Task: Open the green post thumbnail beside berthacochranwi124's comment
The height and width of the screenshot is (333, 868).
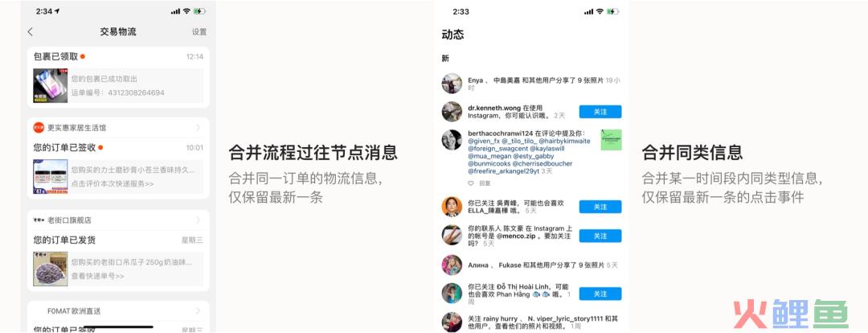Action: tap(611, 140)
